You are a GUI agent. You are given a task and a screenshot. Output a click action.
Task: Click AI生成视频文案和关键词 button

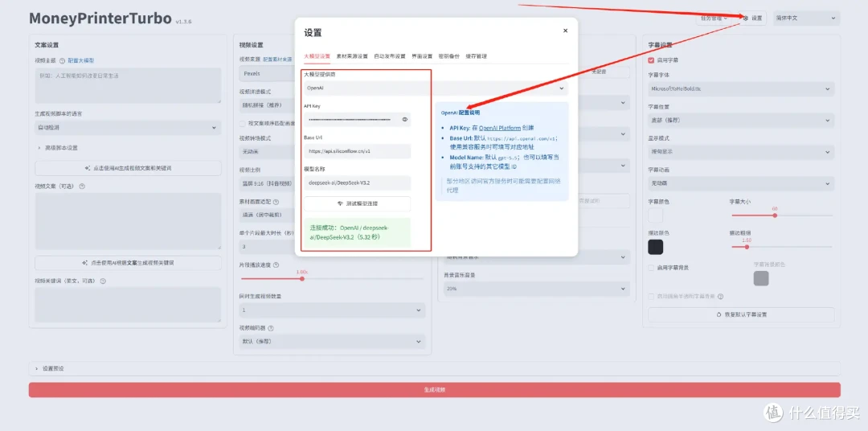pos(128,168)
